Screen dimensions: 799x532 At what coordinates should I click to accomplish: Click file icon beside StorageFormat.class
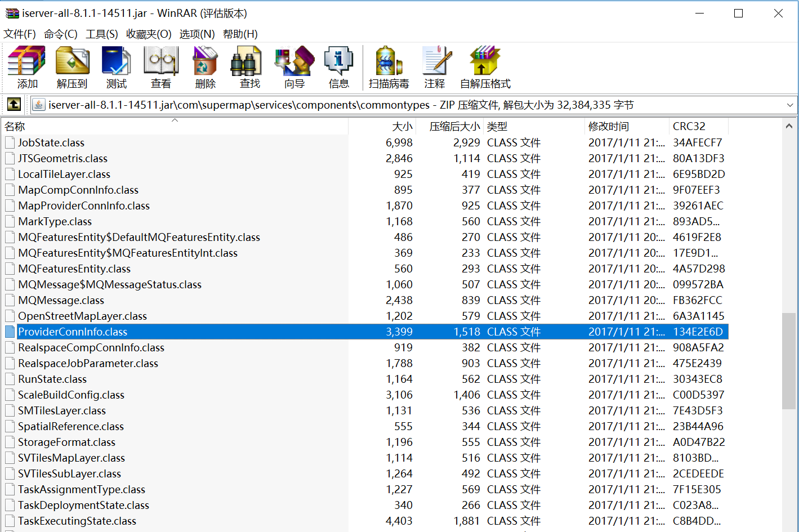coord(10,442)
